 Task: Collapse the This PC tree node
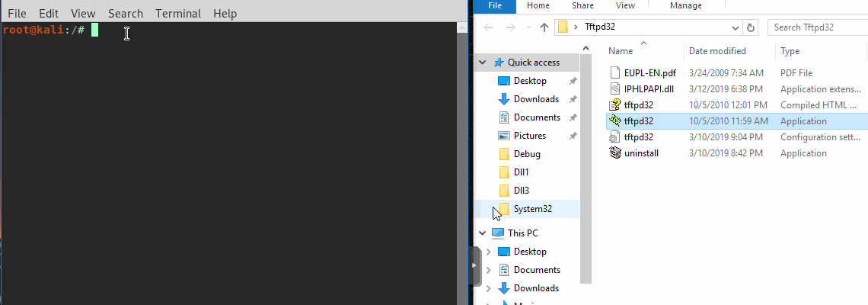click(483, 233)
